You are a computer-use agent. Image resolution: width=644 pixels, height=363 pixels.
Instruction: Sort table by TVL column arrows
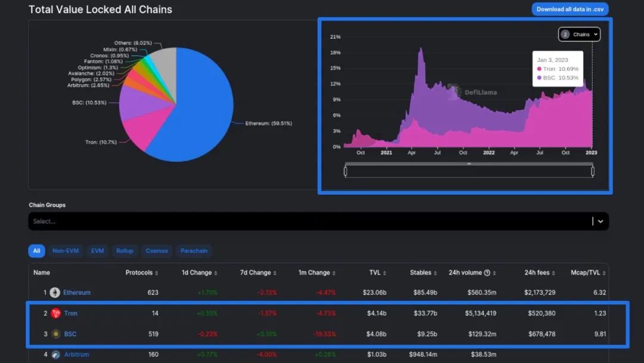pyautogui.click(x=384, y=273)
